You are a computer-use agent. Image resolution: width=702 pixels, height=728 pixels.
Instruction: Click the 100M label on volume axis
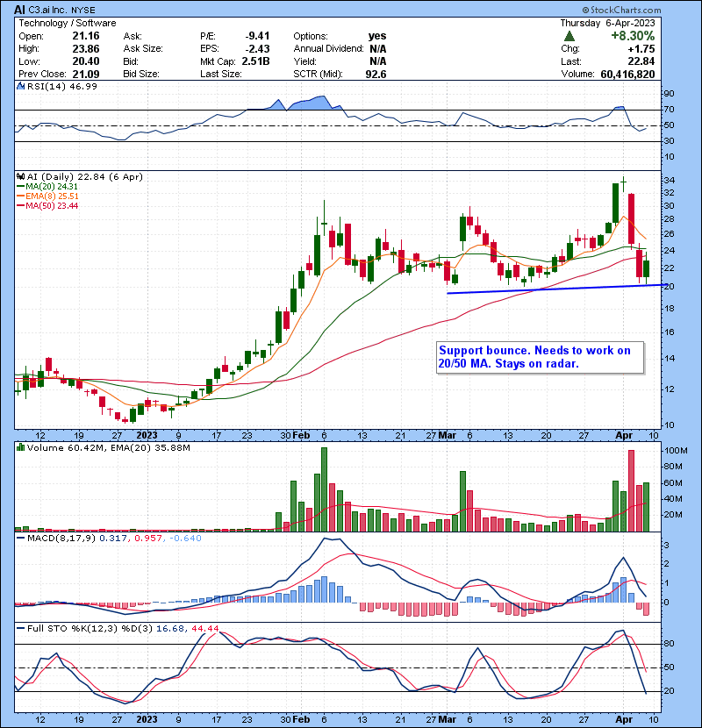tap(676, 450)
